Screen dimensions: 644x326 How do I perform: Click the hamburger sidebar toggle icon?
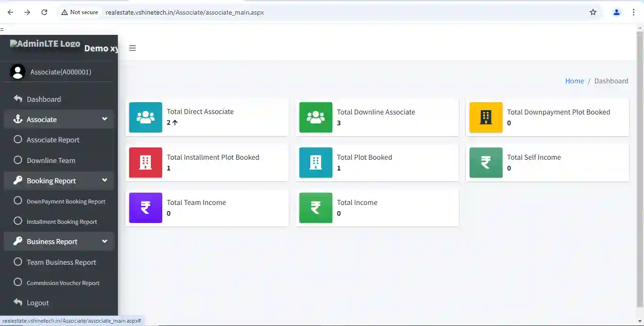click(132, 48)
